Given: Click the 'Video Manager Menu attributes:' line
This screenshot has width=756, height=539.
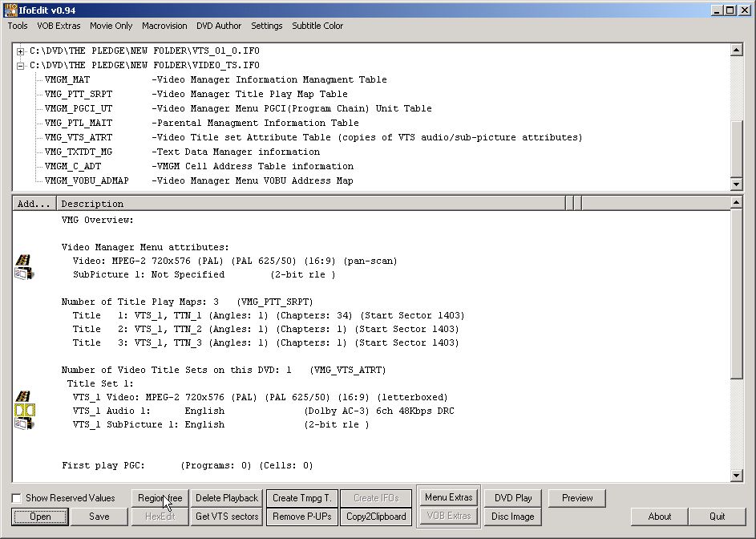Looking at the screenshot, I should pyautogui.click(x=145, y=247).
